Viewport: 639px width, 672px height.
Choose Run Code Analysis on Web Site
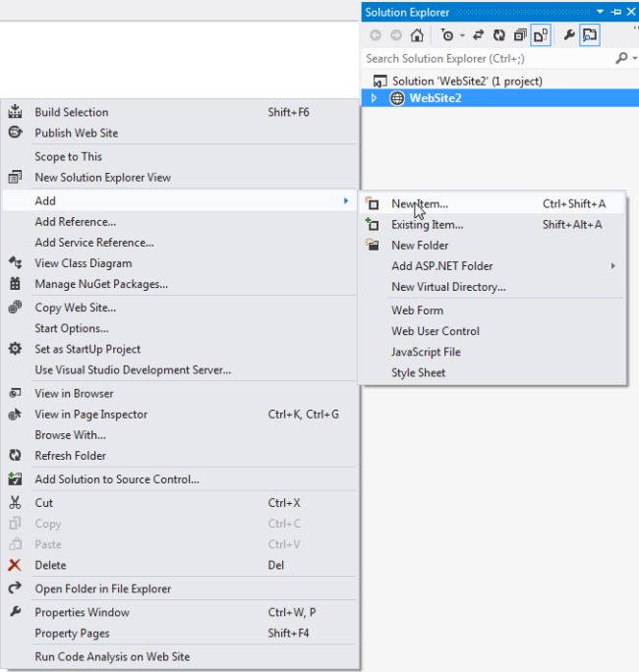[x=180, y=657]
